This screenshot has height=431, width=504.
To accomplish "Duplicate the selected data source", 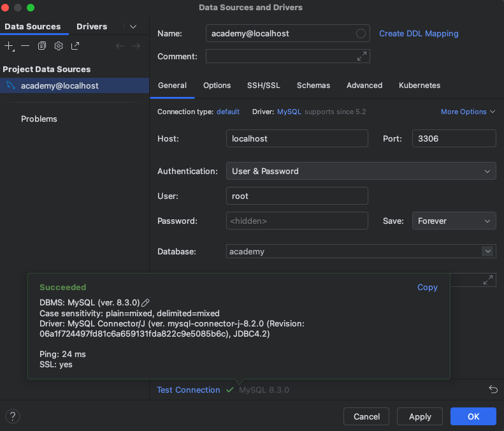I will coord(42,46).
